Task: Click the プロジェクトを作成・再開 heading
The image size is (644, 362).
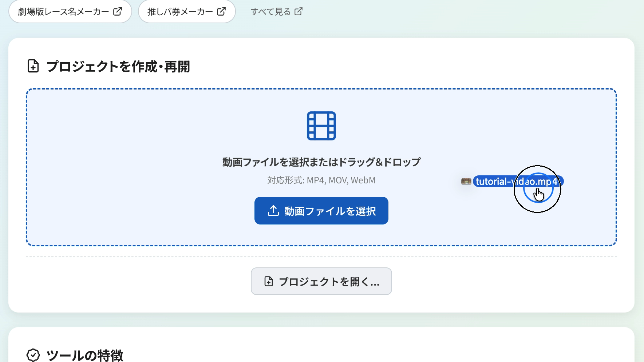Action: click(118, 67)
